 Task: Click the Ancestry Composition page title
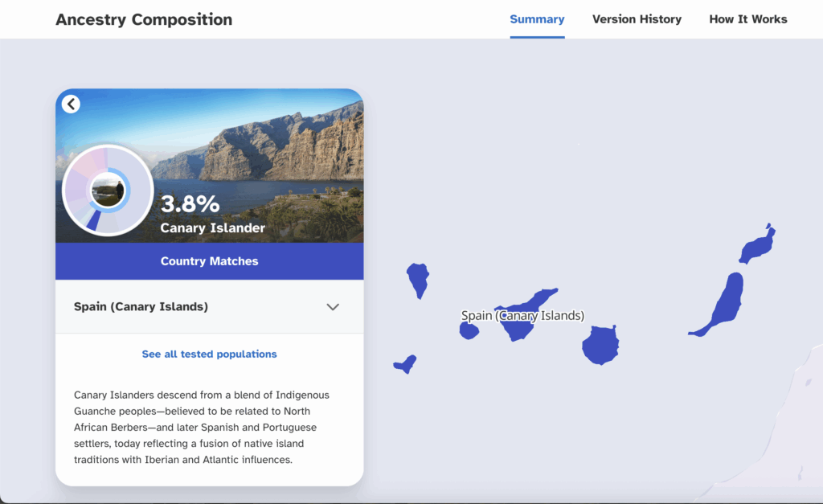pos(144,20)
